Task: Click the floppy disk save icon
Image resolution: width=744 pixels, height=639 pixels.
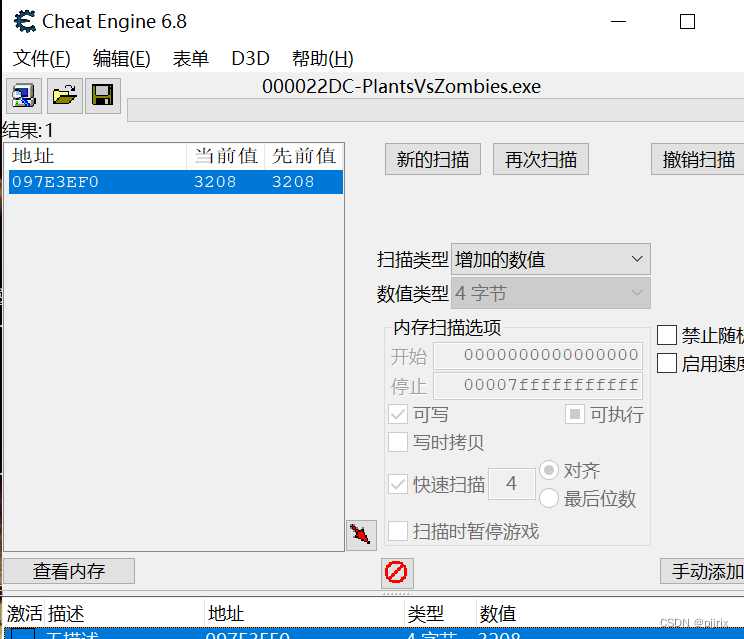Action: pos(102,96)
